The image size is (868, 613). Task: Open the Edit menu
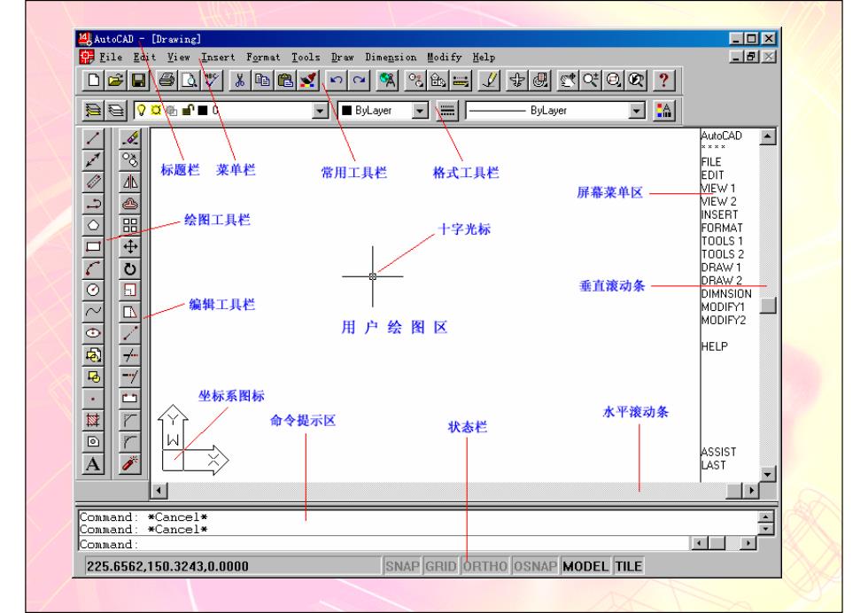(144, 57)
